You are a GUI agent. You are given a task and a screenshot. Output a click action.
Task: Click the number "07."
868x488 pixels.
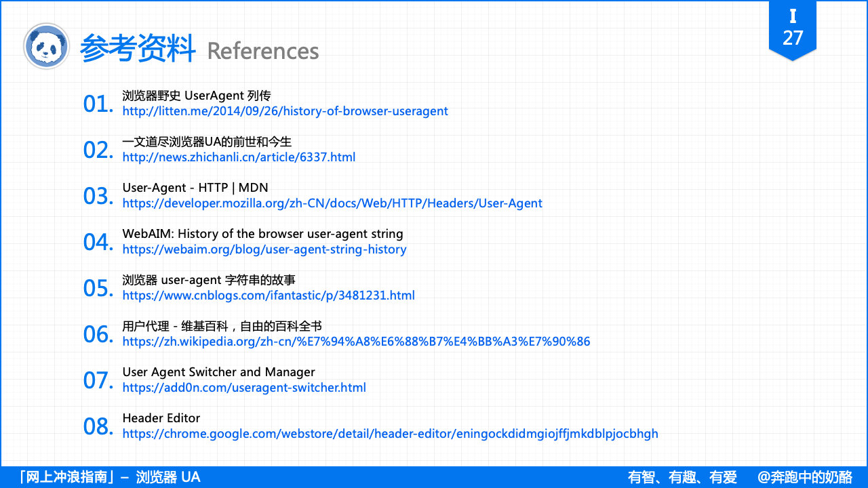tap(98, 380)
